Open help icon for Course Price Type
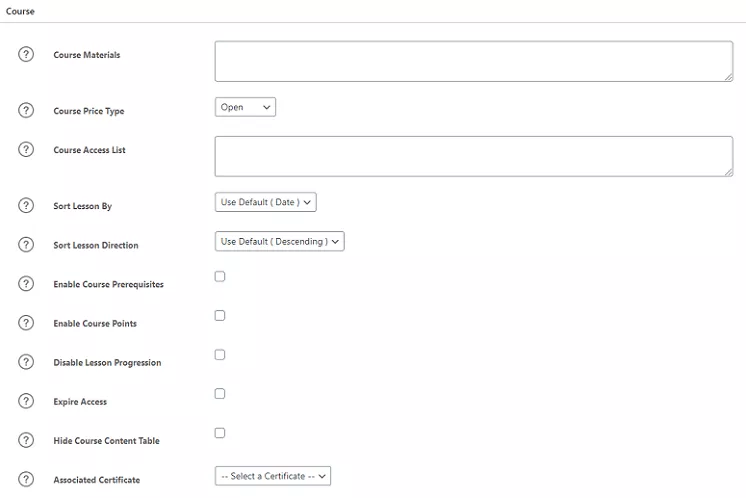746x498 pixels. 27,110
